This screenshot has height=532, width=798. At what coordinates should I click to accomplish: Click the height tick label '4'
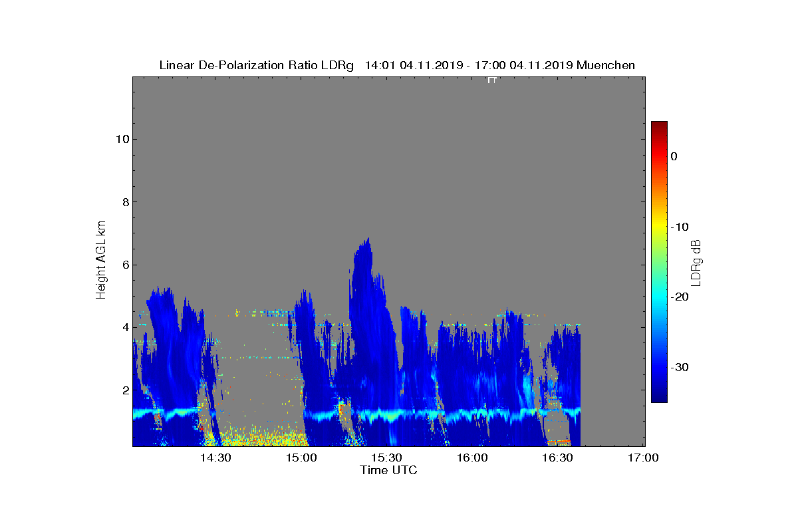pyautogui.click(x=124, y=327)
